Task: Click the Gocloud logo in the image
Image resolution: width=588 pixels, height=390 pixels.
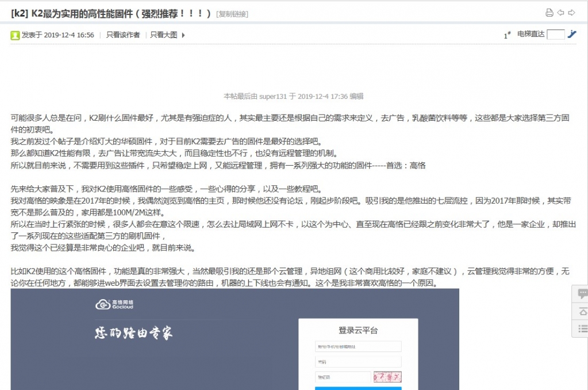Action: click(114, 304)
